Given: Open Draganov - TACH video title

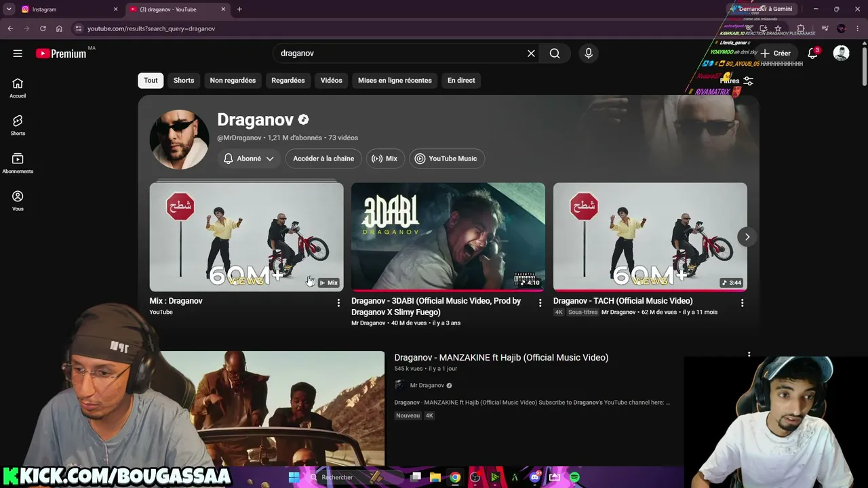Looking at the screenshot, I should pos(623,301).
